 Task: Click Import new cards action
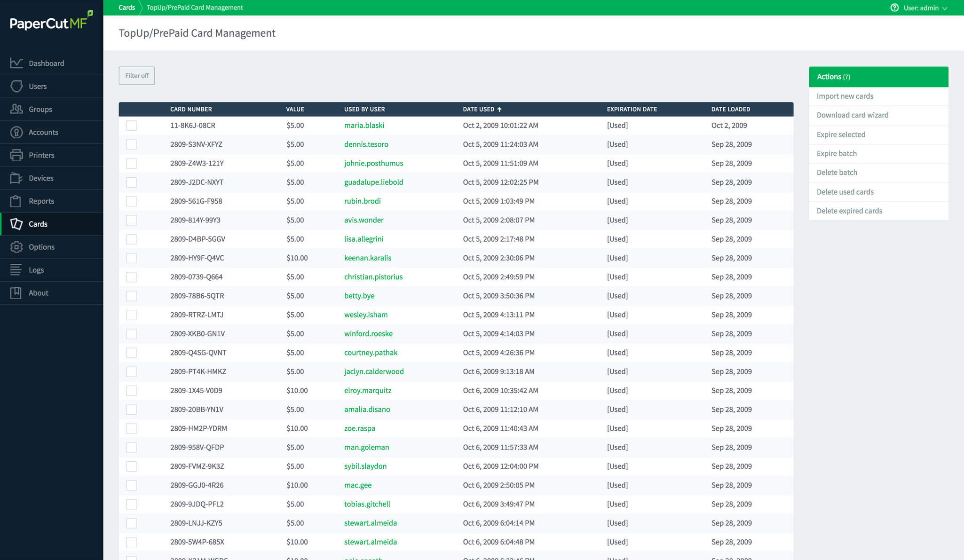tap(845, 96)
